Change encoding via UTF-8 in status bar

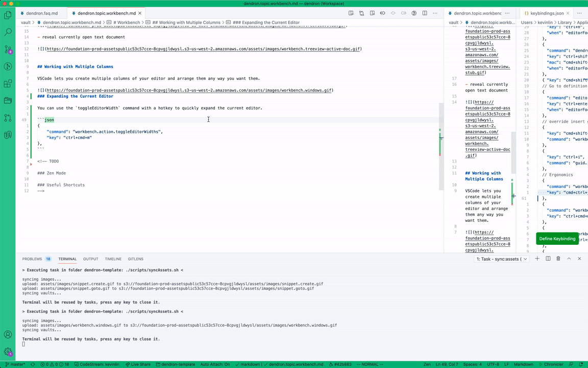click(x=493, y=364)
